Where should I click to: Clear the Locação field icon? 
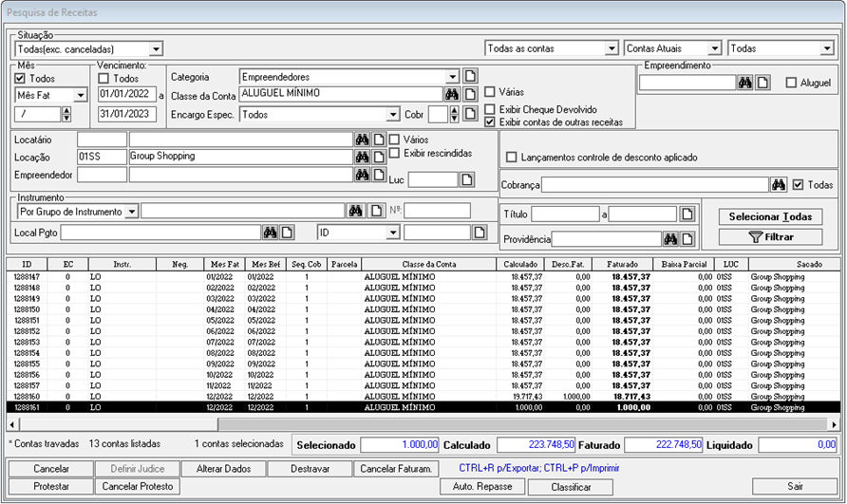pyautogui.click(x=379, y=157)
